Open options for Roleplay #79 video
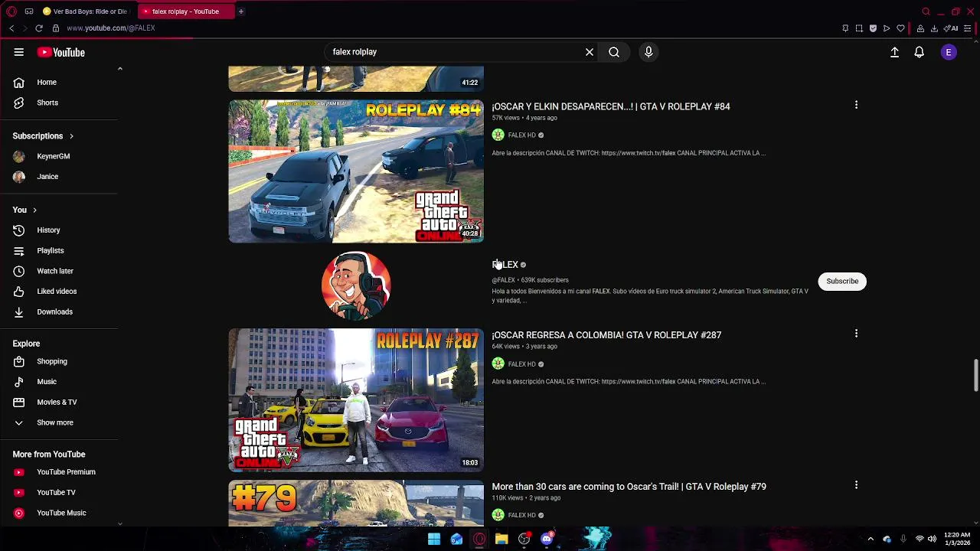 (856, 485)
